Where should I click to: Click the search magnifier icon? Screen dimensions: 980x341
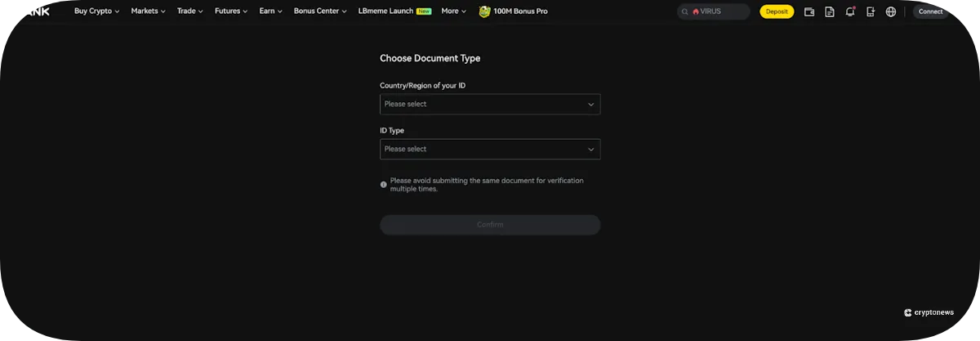coord(684,12)
